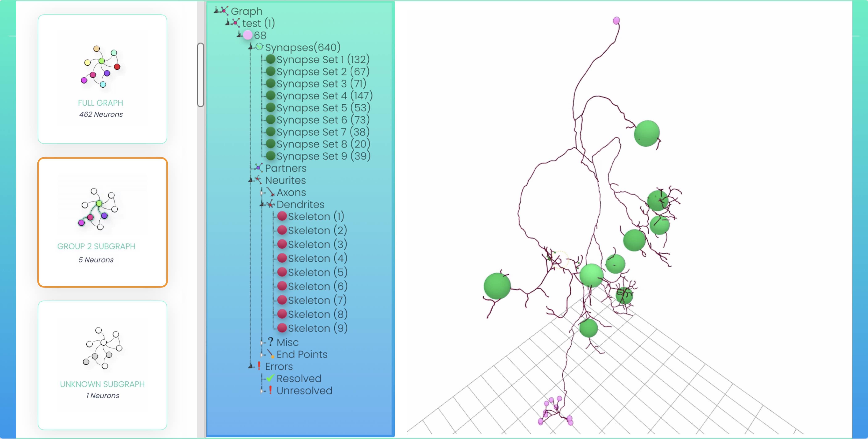Click the green Resolved checkmark icon
Viewport: 868px width, 439px height.
pyautogui.click(x=270, y=378)
